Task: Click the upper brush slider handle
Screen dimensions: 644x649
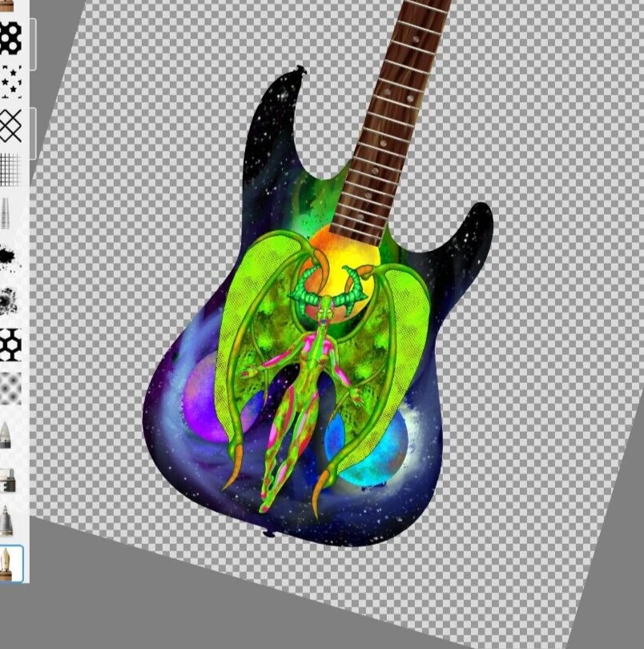Action: (x=33, y=43)
